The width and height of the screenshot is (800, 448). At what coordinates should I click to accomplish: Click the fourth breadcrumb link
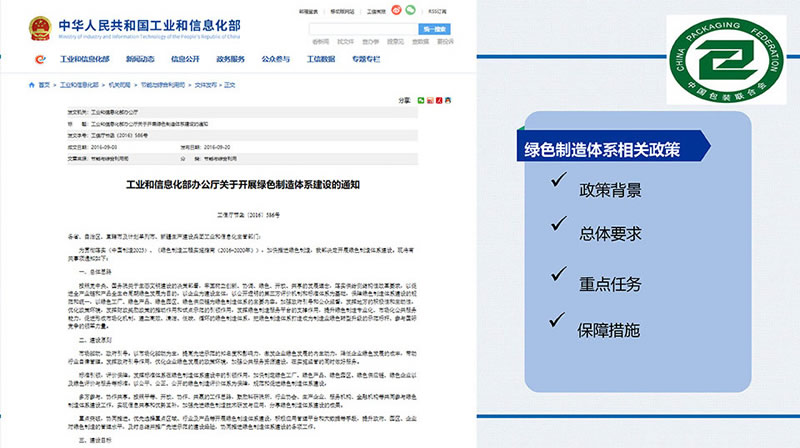pyautogui.click(x=163, y=85)
